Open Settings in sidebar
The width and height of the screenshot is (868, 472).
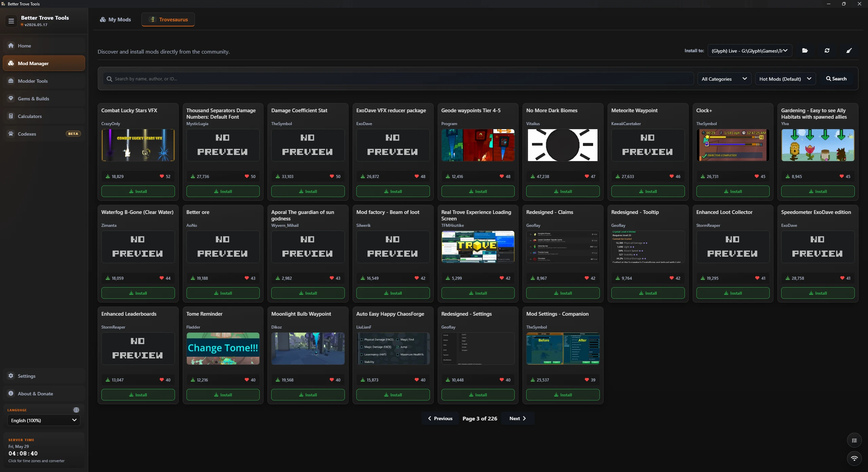click(44, 376)
